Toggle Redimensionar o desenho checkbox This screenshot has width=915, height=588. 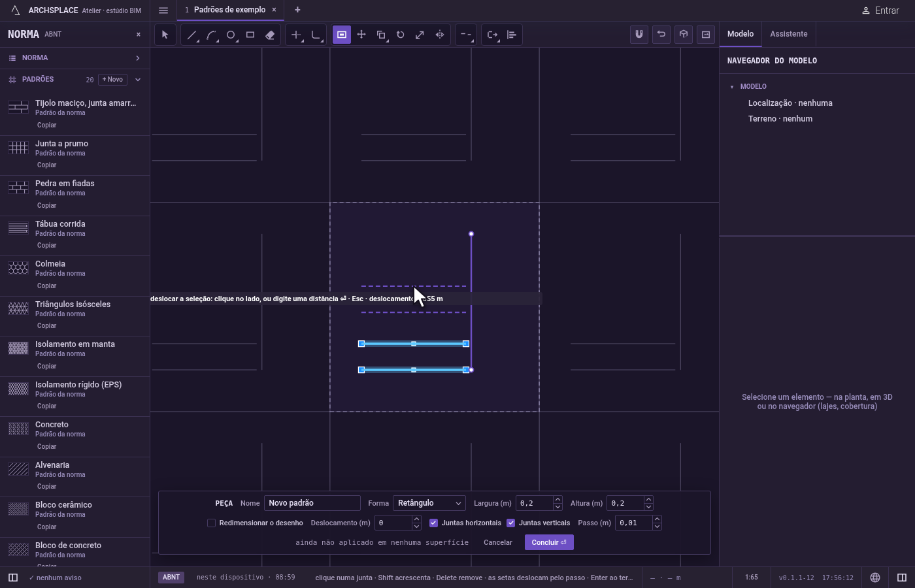(x=211, y=523)
